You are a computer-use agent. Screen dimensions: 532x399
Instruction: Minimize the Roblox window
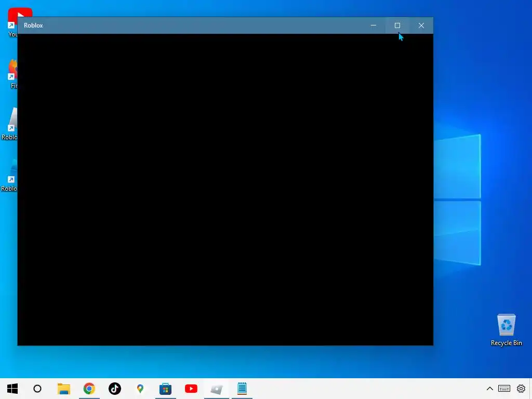click(374, 25)
